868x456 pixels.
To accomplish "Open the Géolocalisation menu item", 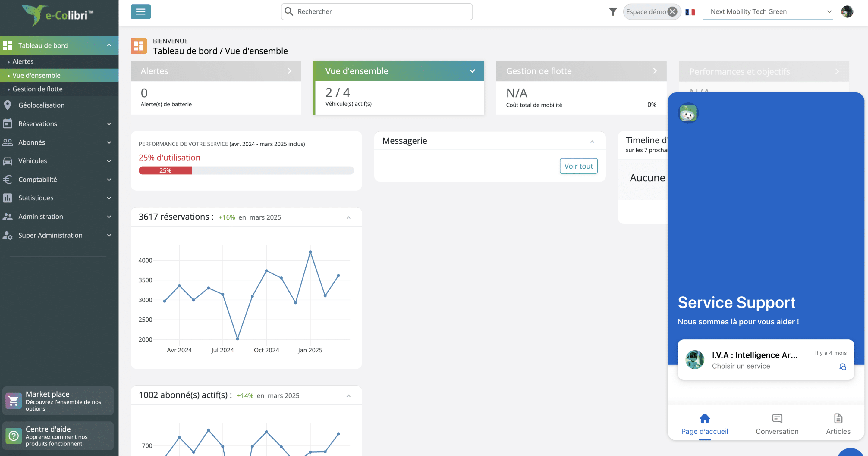I will pos(59,105).
